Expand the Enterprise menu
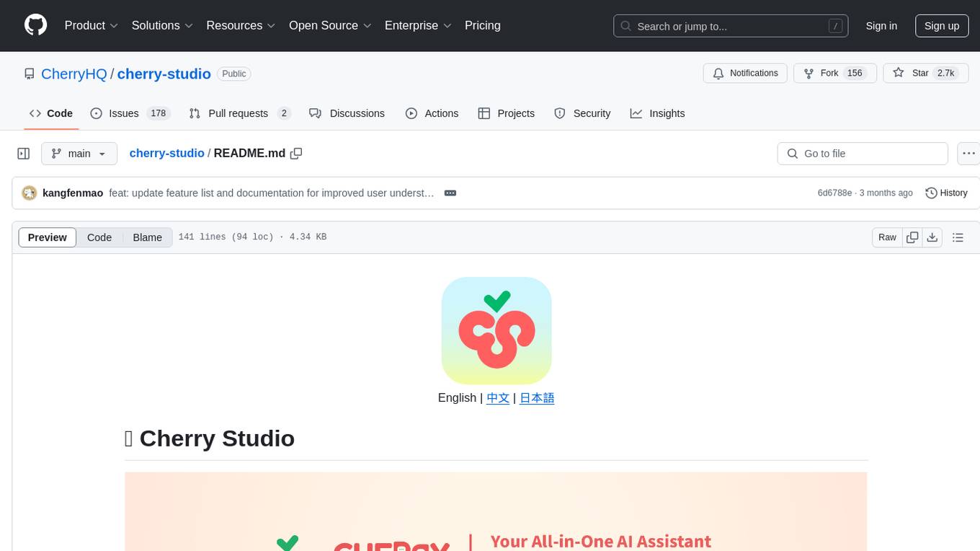The image size is (980, 551). (418, 25)
